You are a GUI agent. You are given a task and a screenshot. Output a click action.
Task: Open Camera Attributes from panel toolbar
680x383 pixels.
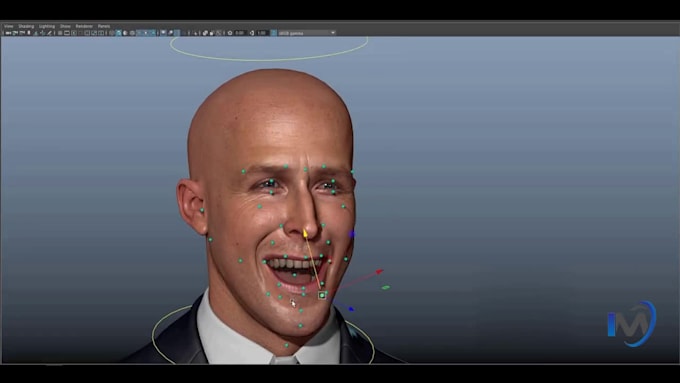[22, 33]
